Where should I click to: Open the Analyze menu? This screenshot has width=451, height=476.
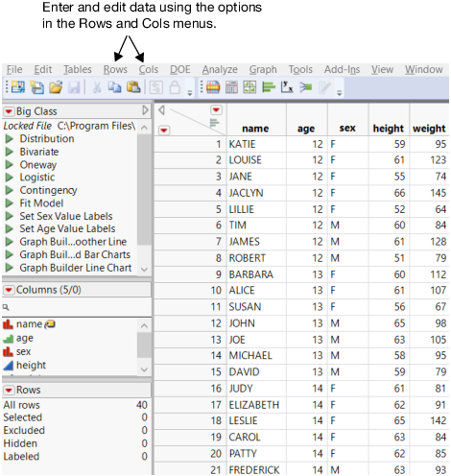tap(220, 69)
